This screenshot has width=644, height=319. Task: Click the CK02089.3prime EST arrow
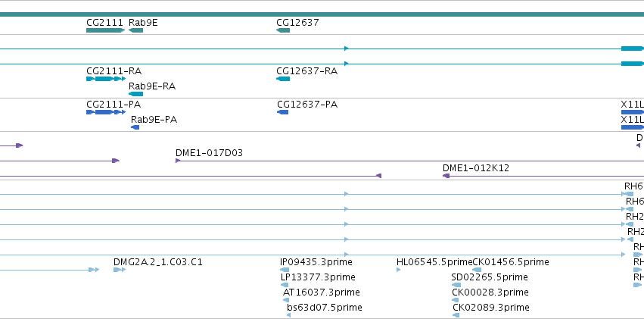click(x=456, y=315)
